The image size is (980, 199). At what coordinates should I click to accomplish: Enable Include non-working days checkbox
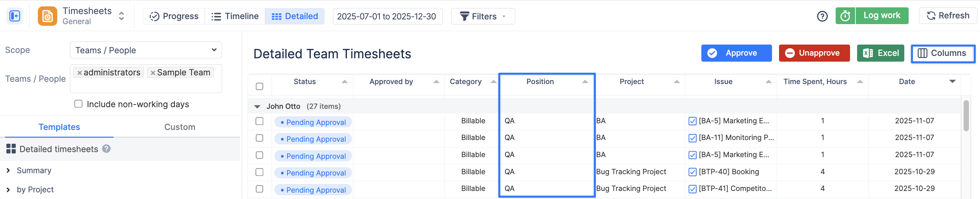[78, 104]
